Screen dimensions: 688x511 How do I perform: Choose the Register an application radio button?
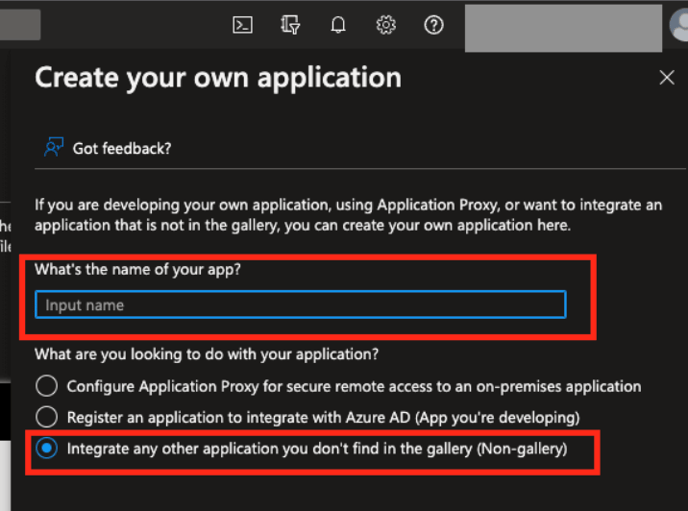tap(46, 417)
